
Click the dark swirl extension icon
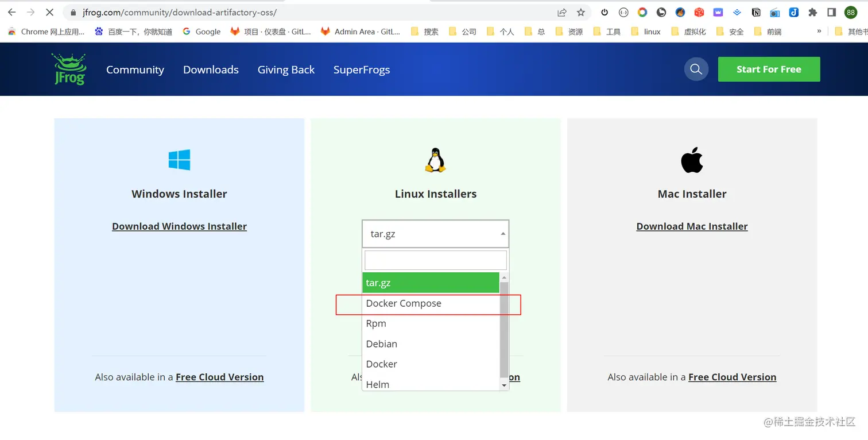[661, 12]
